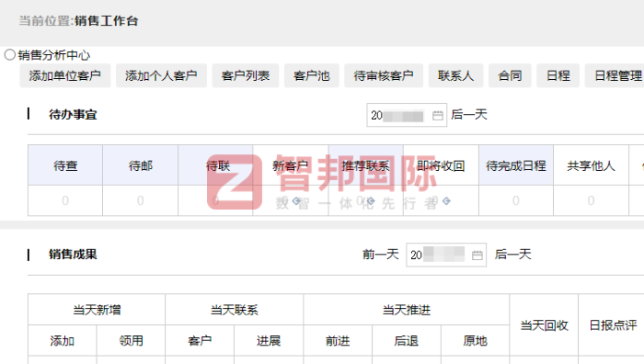Click the 当天推进 group header
The height and width of the screenshot is (364, 644).
coord(407,310)
